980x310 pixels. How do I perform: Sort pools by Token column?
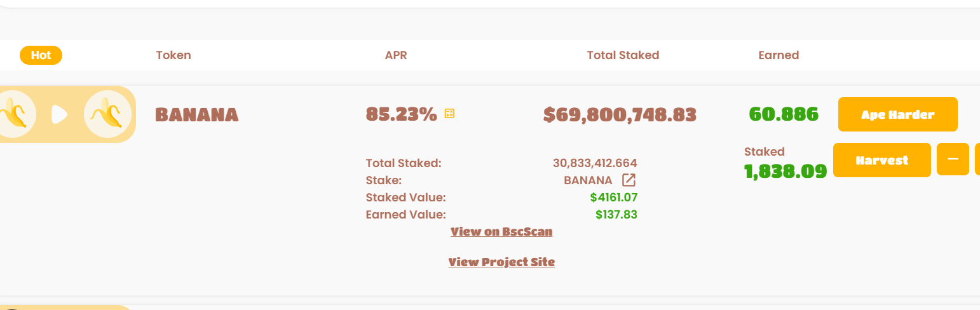[x=174, y=55]
